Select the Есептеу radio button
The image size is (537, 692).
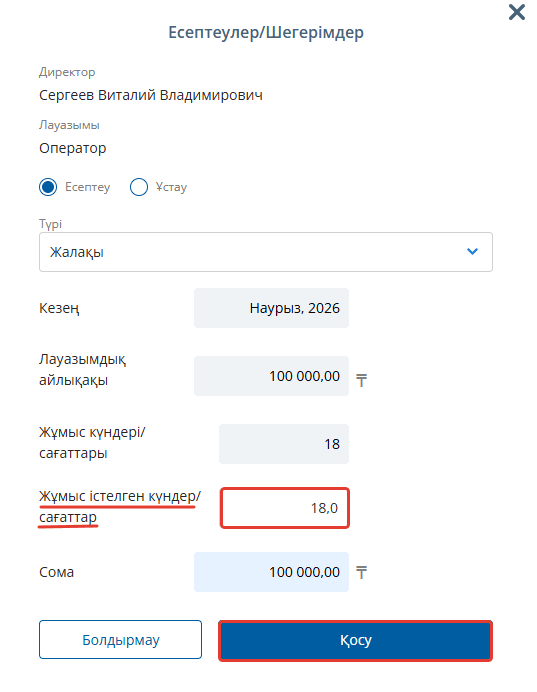tap(48, 187)
